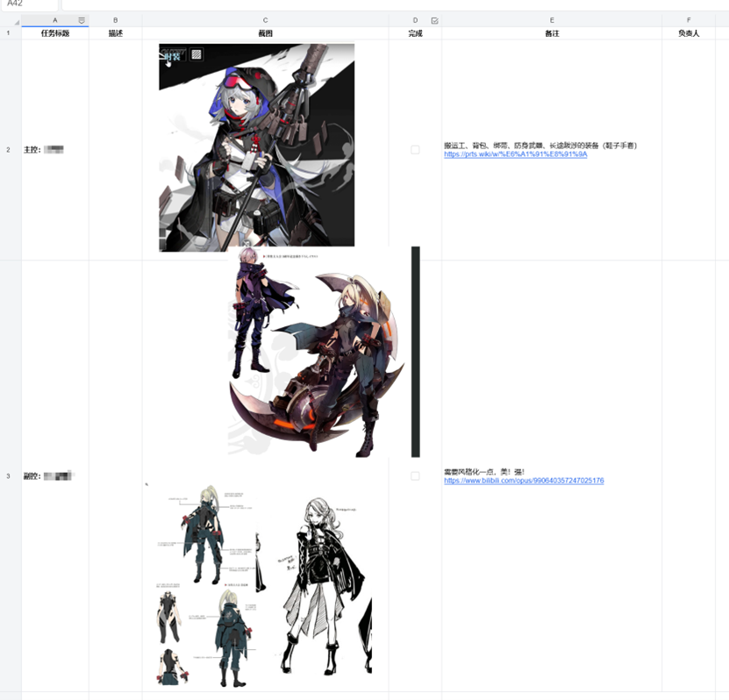Select column D header
The height and width of the screenshot is (700, 729).
click(x=415, y=20)
